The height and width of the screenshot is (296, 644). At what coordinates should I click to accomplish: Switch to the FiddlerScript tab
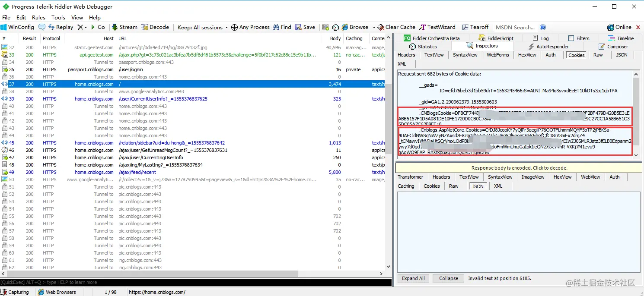(496, 38)
